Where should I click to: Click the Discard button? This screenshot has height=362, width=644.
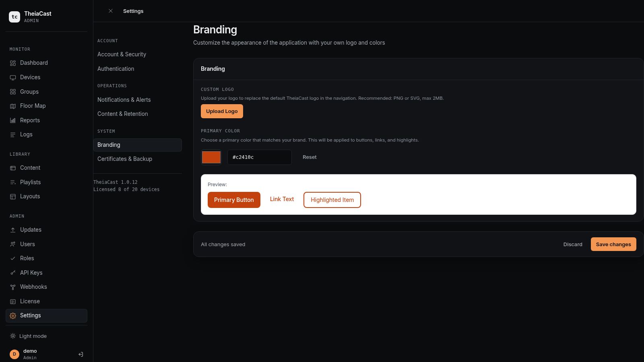pyautogui.click(x=573, y=244)
